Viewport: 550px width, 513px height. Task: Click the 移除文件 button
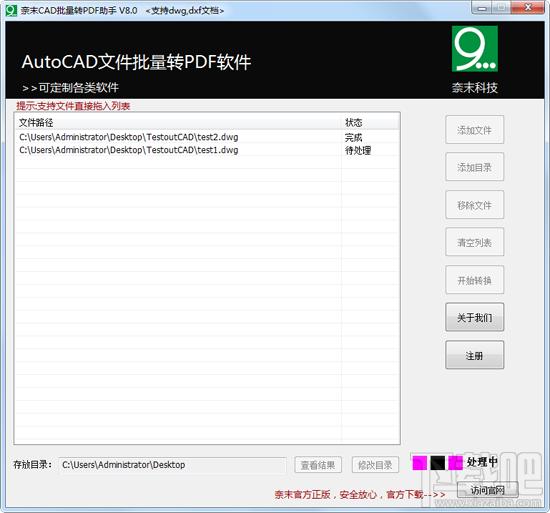coord(474,205)
